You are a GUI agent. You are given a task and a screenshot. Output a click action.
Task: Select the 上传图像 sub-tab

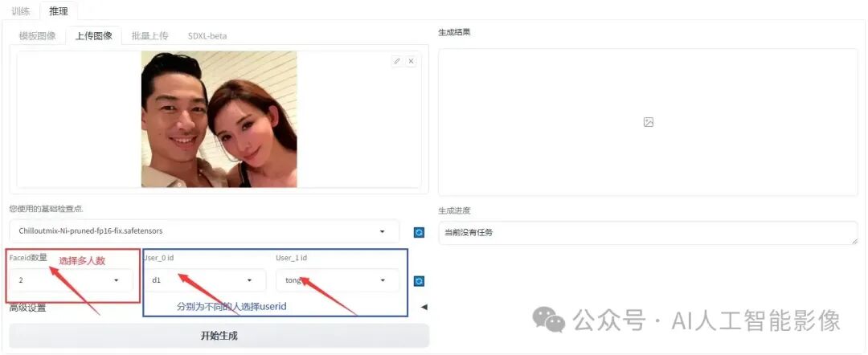[x=93, y=35]
